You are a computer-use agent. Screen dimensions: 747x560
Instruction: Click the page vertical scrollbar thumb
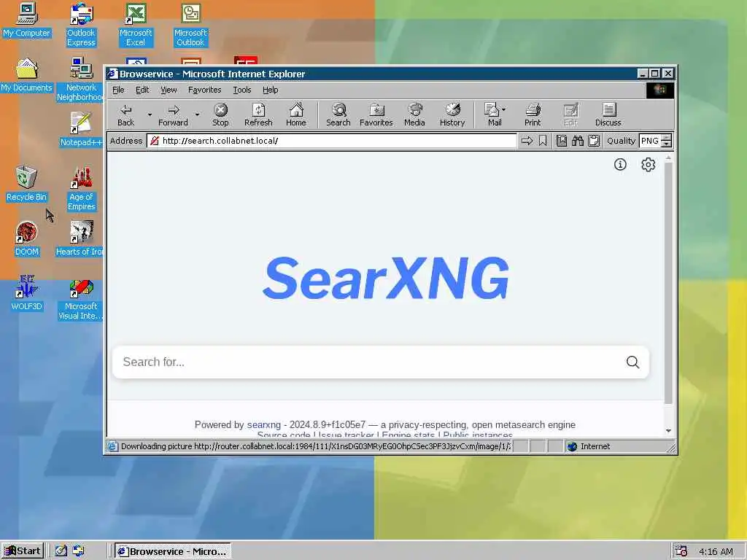[668, 283]
